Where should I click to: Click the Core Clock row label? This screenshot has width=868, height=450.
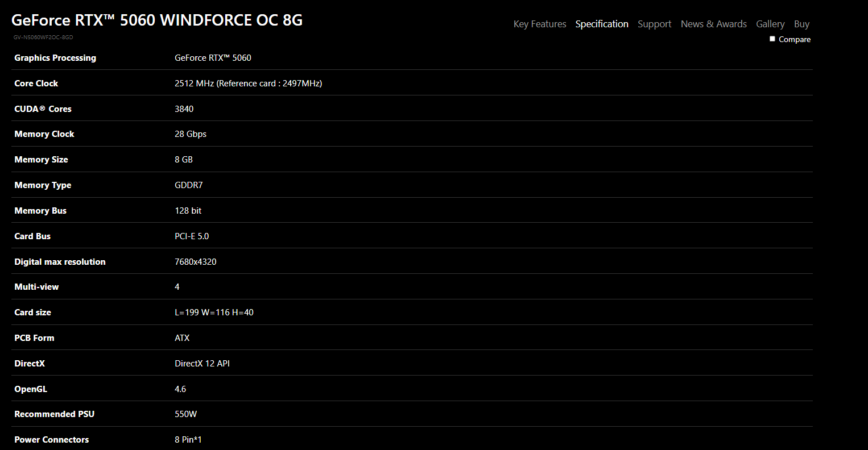pos(36,84)
